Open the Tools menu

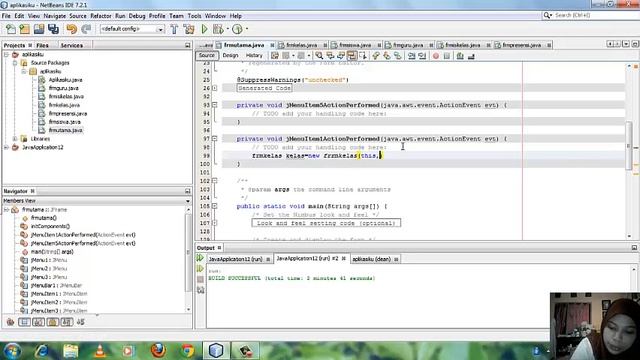click(x=194, y=16)
